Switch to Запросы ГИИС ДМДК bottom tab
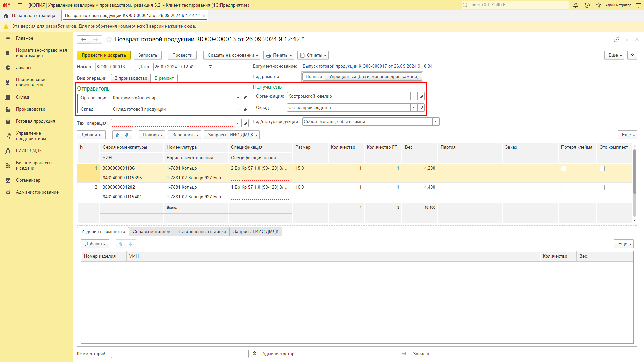This screenshot has height=362, width=644. pyautogui.click(x=256, y=232)
